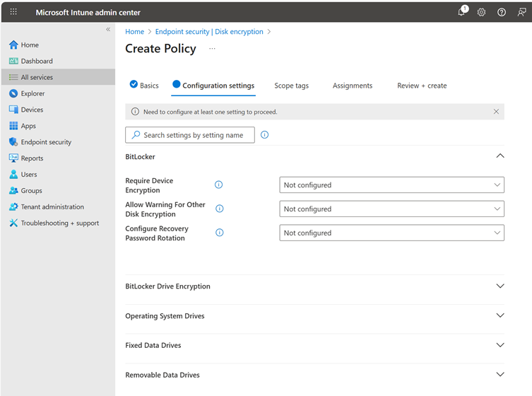Open the app launcher grid icon
532x396 pixels.
click(x=13, y=12)
